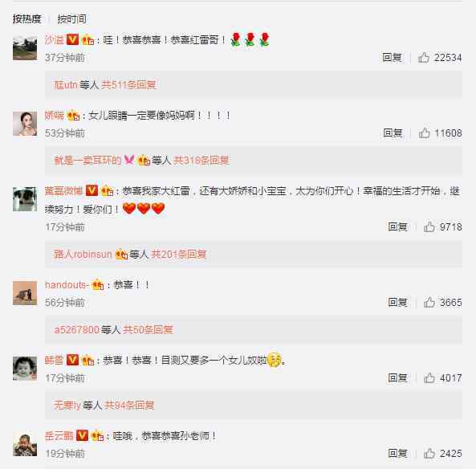This screenshot has height=469, width=476.
Task: Click thumbs-up icon beside 11608
Action: click(x=424, y=133)
